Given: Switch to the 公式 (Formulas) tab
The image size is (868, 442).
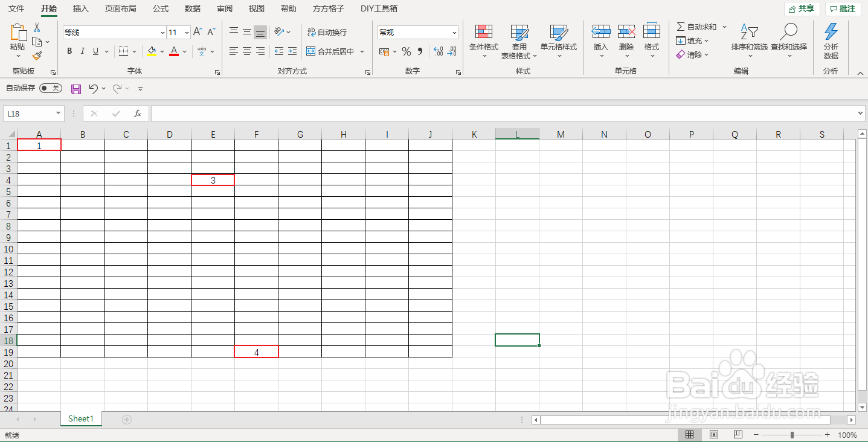Looking at the screenshot, I should click(161, 9).
